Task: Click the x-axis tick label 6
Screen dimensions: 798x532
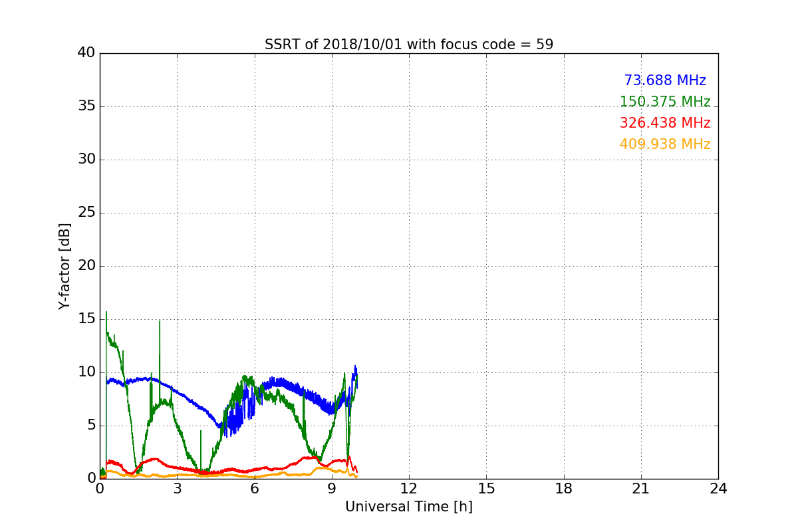Action: [x=255, y=489]
